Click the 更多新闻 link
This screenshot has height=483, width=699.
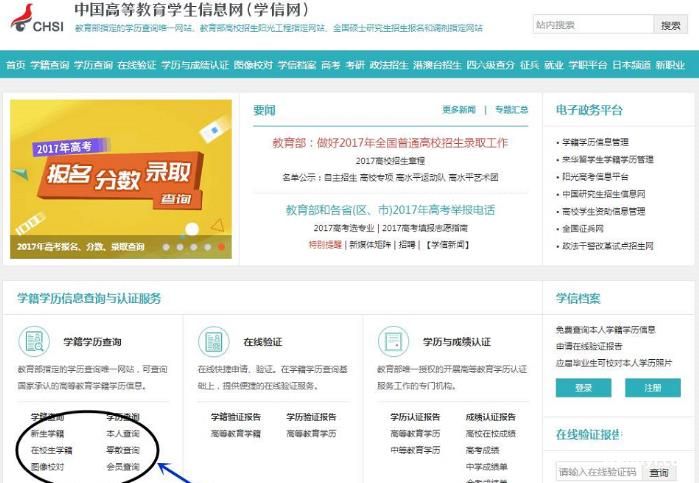[459, 110]
